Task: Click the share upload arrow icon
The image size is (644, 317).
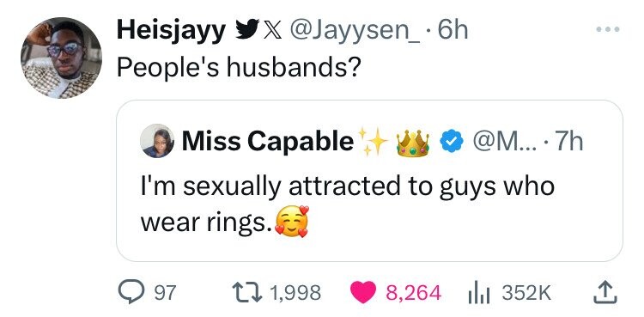Action: point(605,292)
